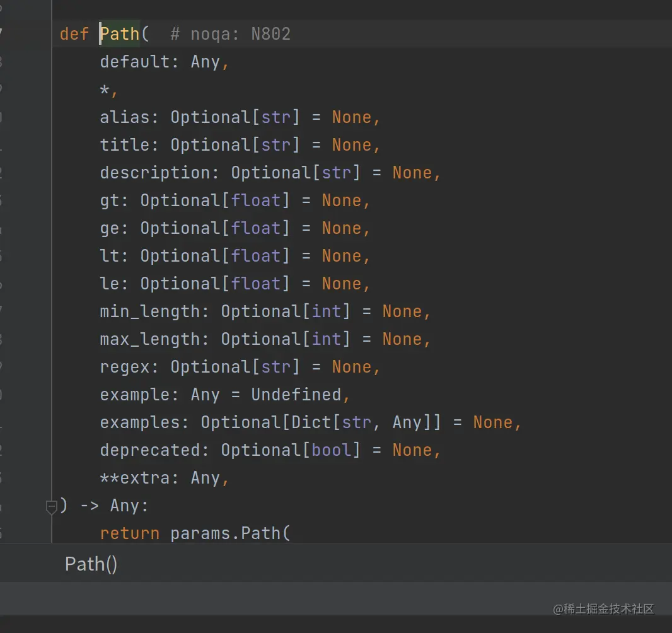Screen dimensions: 672x633
Task: Click 'Undefined' in the example line
Action: (296, 395)
